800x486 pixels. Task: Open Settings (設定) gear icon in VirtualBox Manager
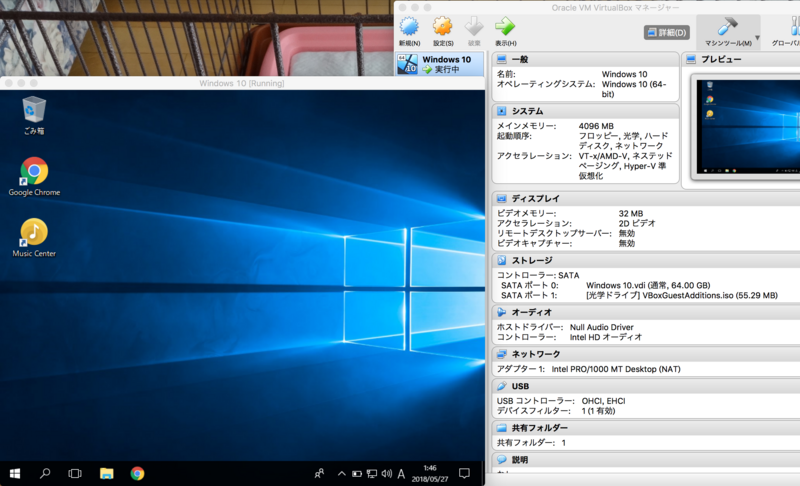point(442,32)
